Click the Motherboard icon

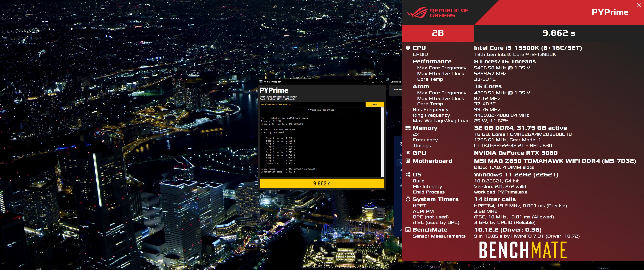click(408, 160)
